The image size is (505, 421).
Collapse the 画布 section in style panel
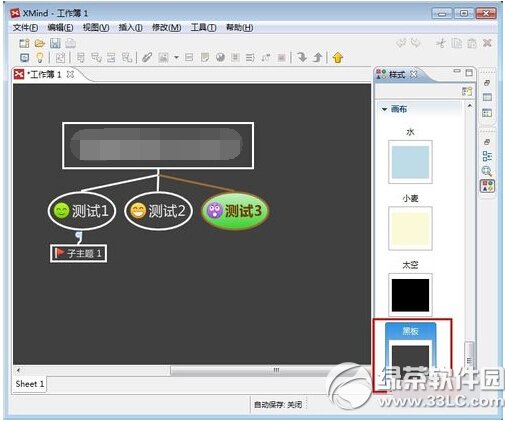click(385, 109)
